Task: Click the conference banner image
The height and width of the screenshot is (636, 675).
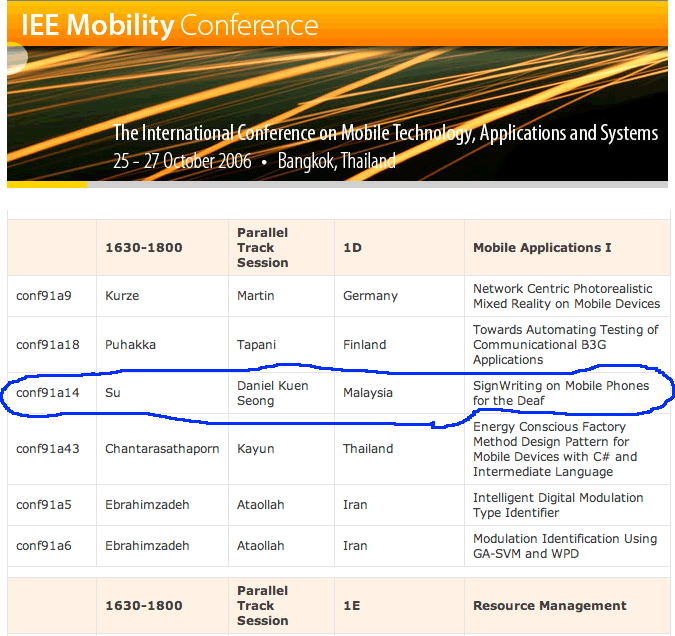Action: tap(338, 94)
